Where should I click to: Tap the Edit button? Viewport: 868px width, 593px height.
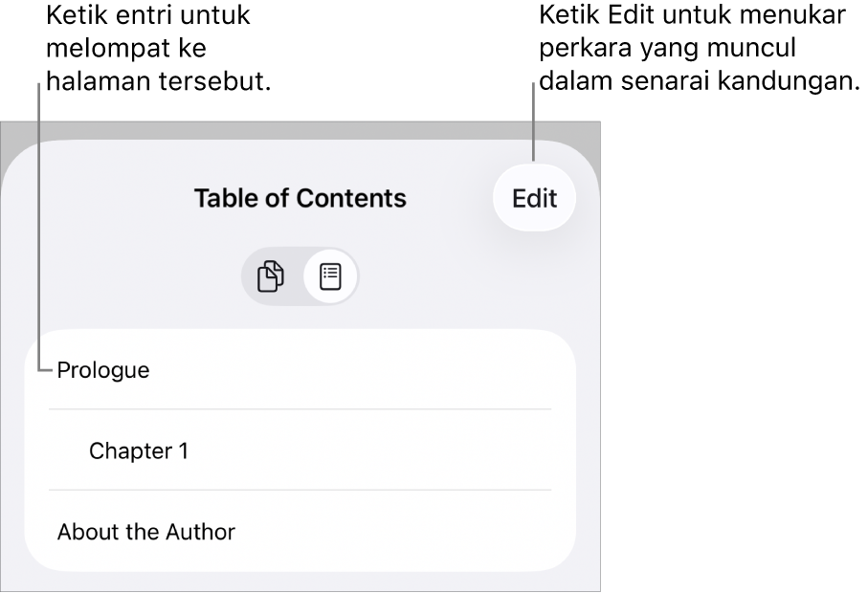[x=534, y=199]
